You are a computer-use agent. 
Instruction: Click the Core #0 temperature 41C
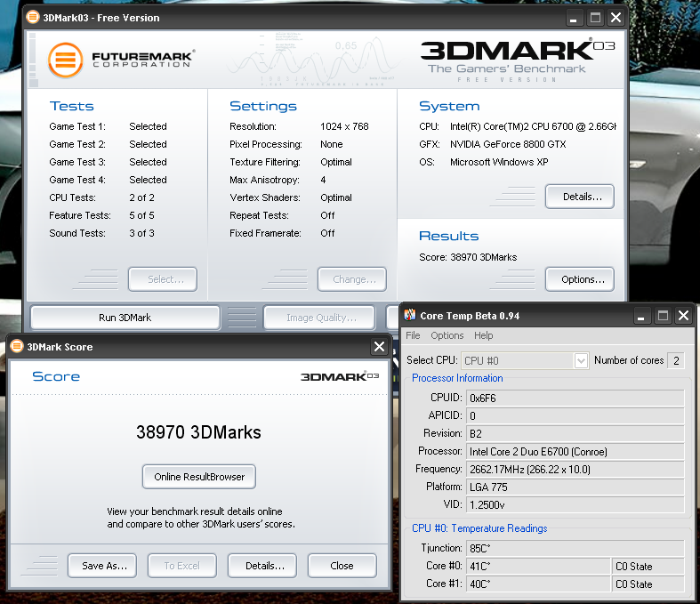[538, 566]
